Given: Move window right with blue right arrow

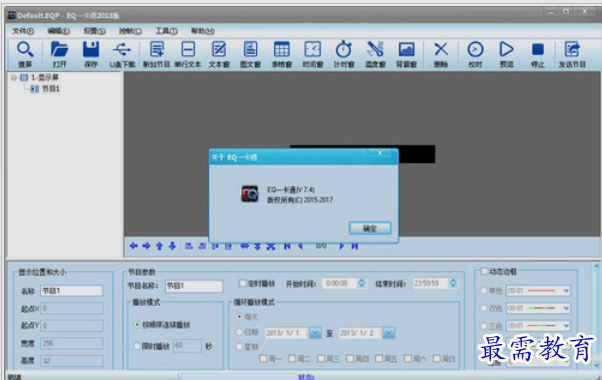Looking at the screenshot, I should pos(146,246).
